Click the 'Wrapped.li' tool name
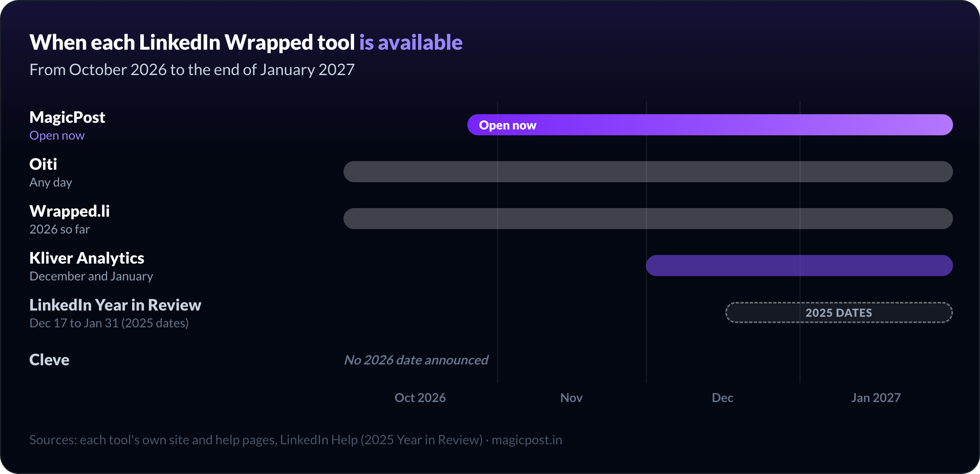This screenshot has height=474, width=980. tap(70, 211)
